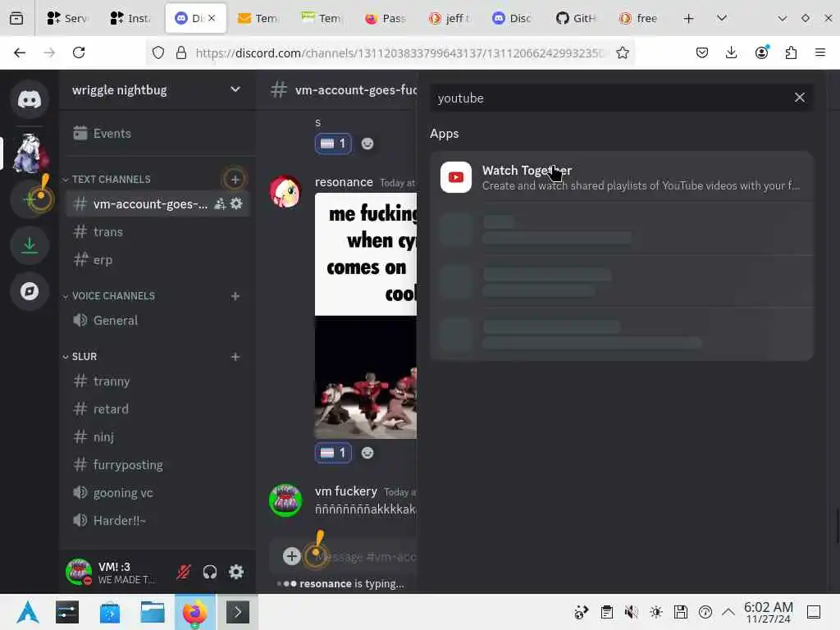Show site security lock information
840x630 pixels.
[181, 52]
